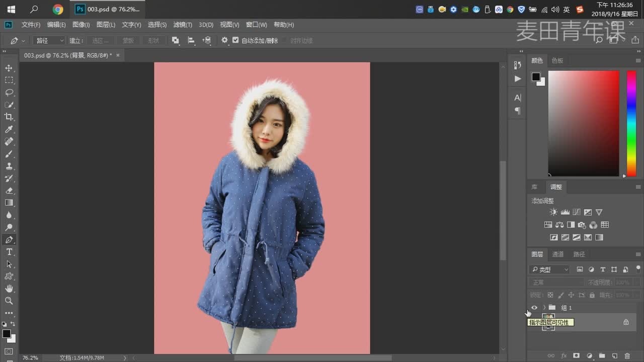The width and height of the screenshot is (644, 362).
Task: Select the Eraser tool
Action: click(x=9, y=191)
